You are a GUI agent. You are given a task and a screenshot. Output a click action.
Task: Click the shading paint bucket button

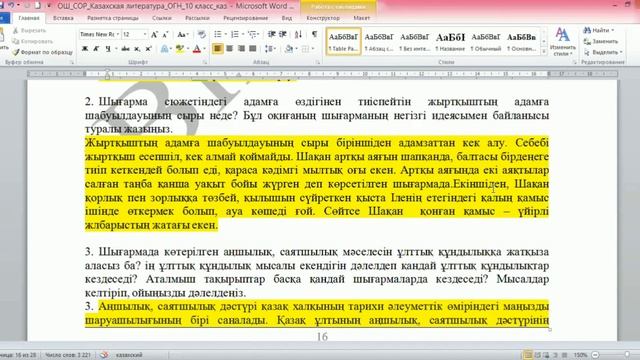pyautogui.click(x=289, y=49)
